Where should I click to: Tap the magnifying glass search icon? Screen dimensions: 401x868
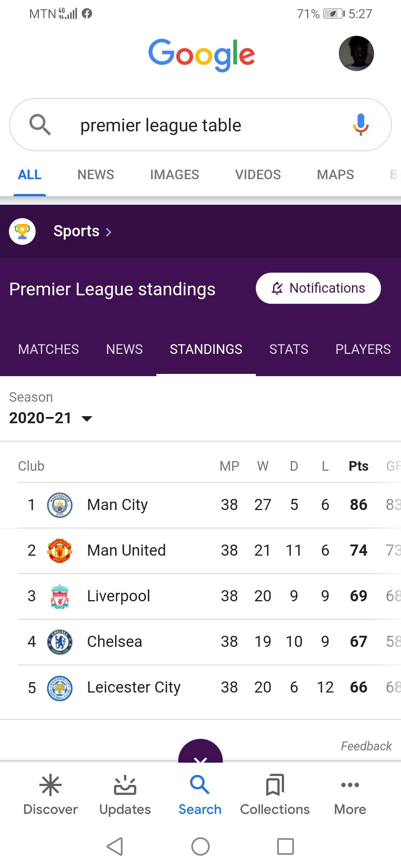tap(40, 125)
